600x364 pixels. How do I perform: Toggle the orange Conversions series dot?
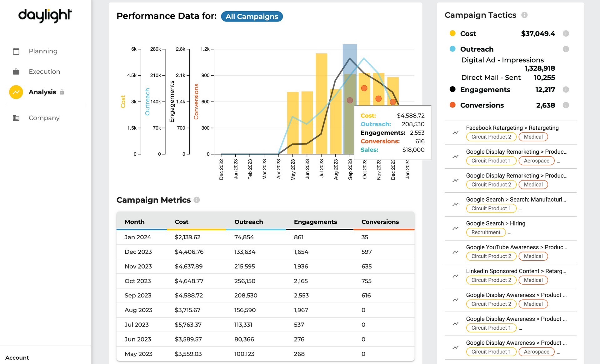(x=452, y=105)
